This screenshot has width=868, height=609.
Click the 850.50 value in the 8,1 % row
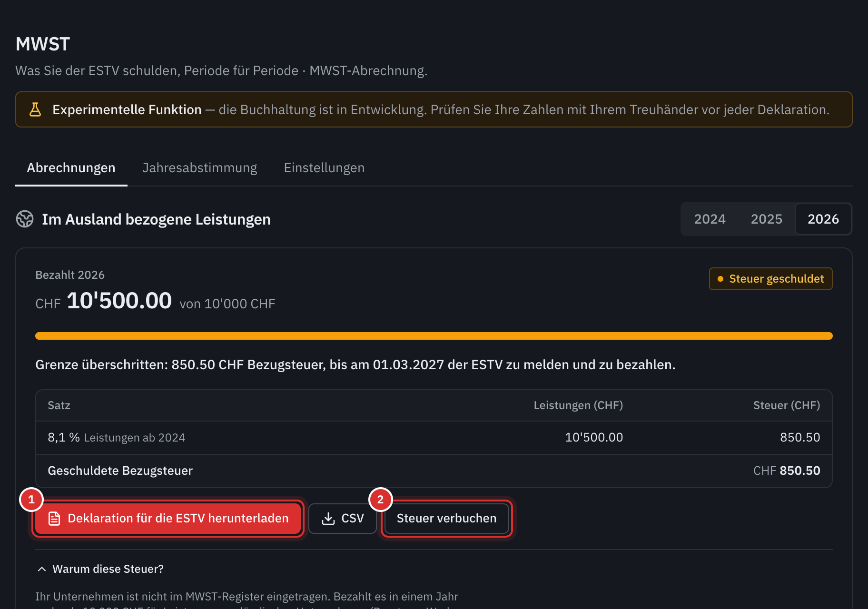(800, 438)
